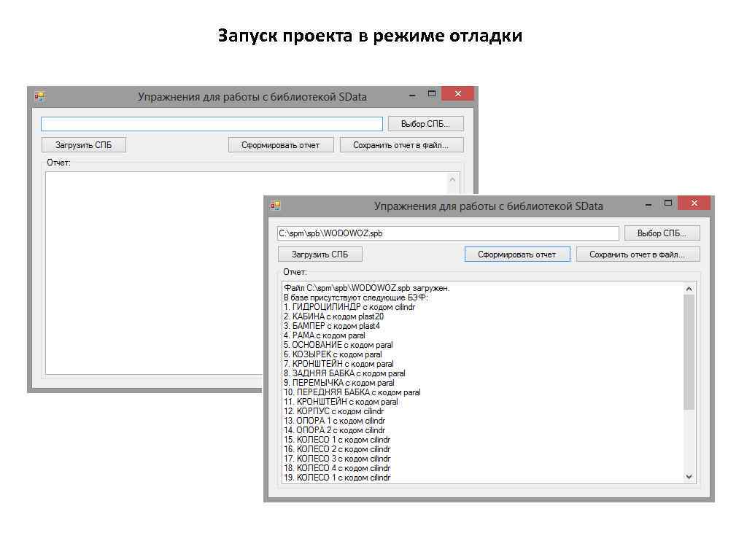Click the minimize icon of the front window
Image resolution: width=747 pixels, height=560 pixels.
[x=649, y=203]
